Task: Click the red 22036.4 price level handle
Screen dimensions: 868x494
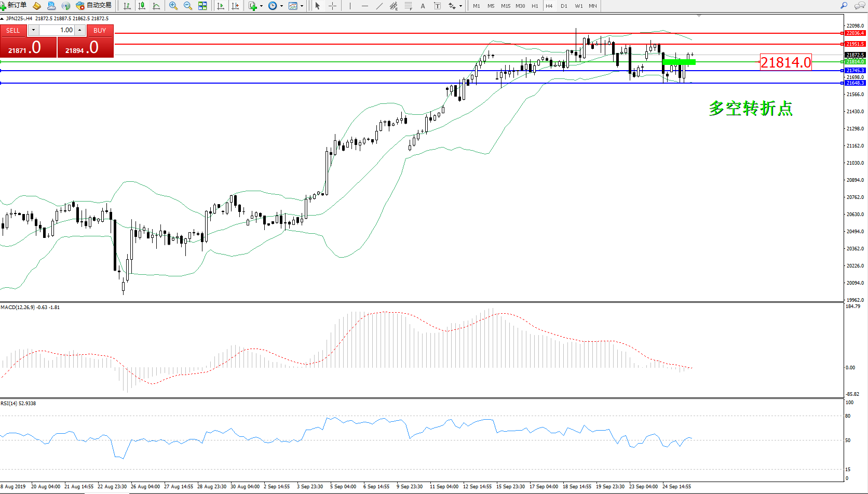Action: [x=842, y=33]
